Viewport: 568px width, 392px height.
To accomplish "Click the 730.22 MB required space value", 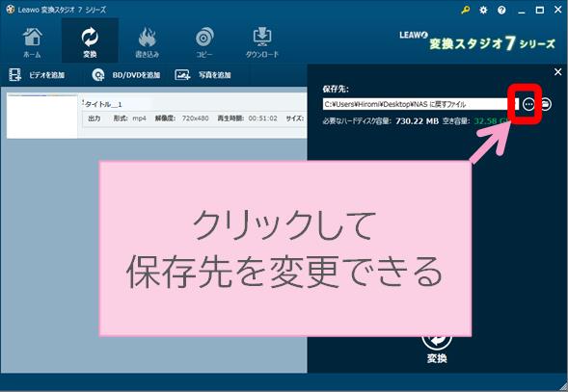I will (x=417, y=121).
